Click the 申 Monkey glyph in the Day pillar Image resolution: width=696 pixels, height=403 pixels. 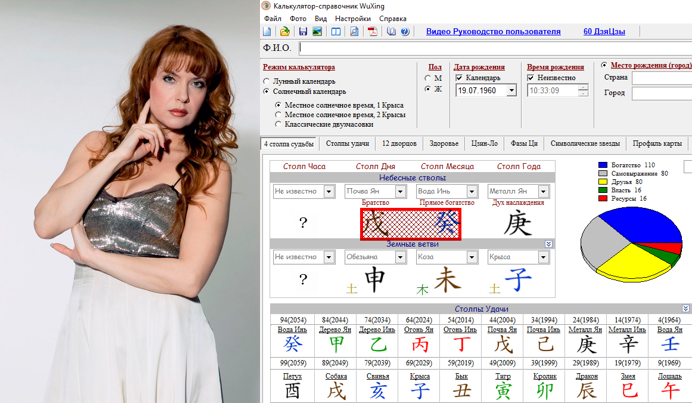click(374, 280)
